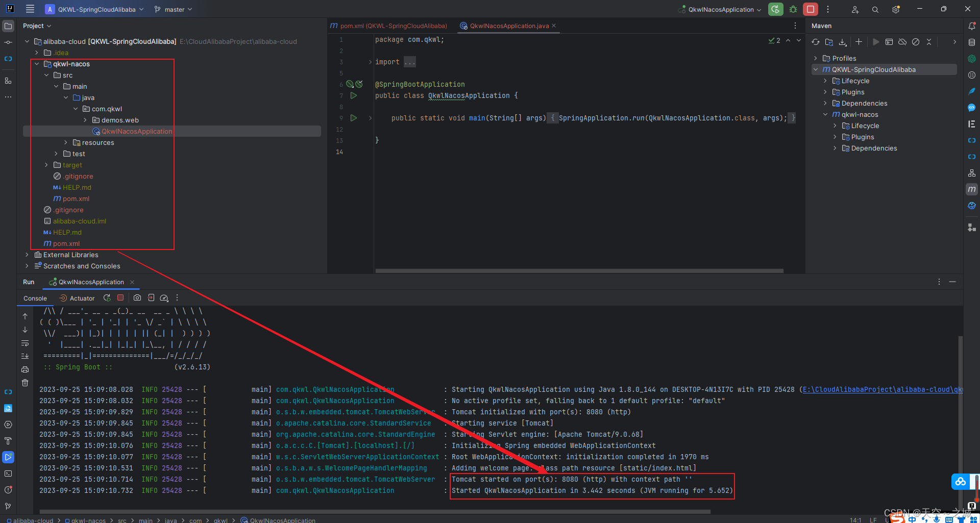Open the Commit tool window icon
Viewport: 980px width, 523px height.
8,42
